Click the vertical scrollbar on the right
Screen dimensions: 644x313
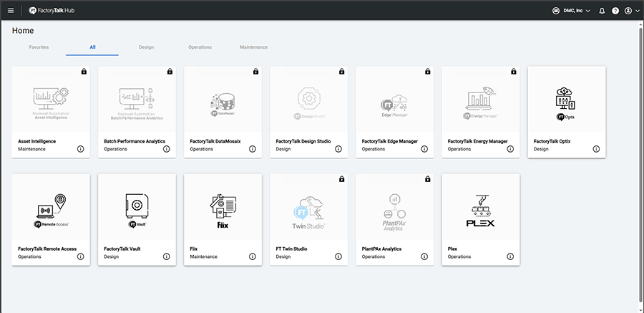coord(641,165)
